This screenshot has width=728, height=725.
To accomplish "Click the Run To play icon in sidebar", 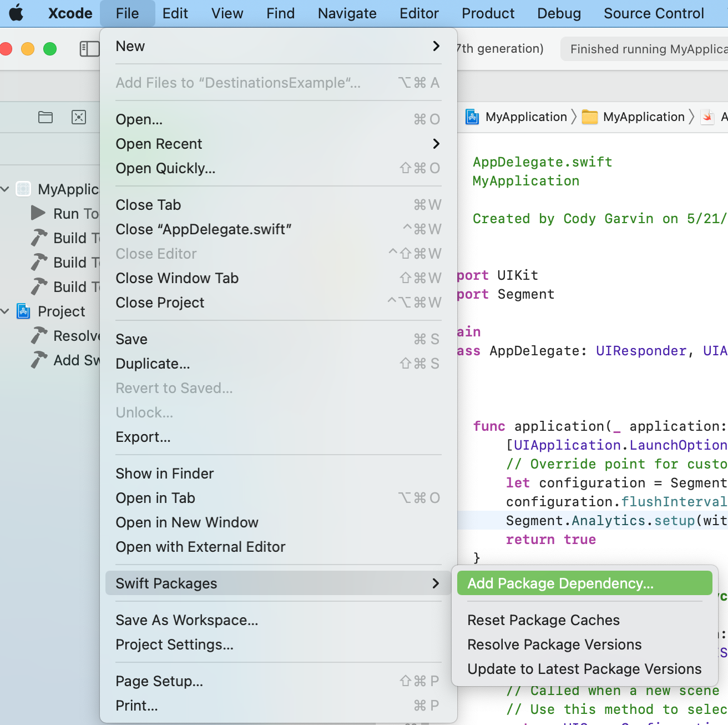I will tap(38, 213).
